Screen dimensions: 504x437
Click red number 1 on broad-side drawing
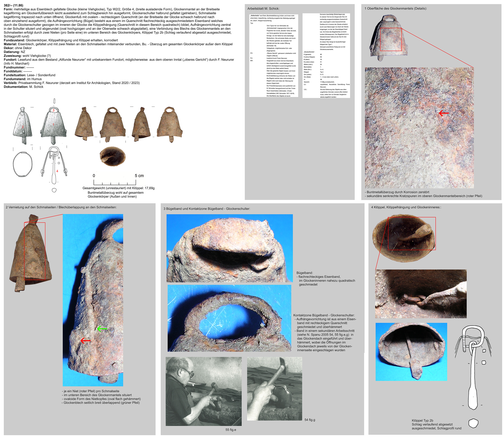[53, 124]
